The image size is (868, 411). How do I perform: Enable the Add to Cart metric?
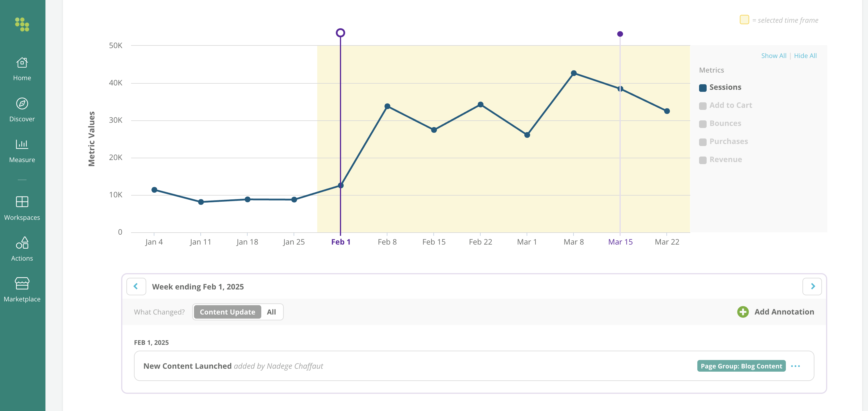click(703, 106)
